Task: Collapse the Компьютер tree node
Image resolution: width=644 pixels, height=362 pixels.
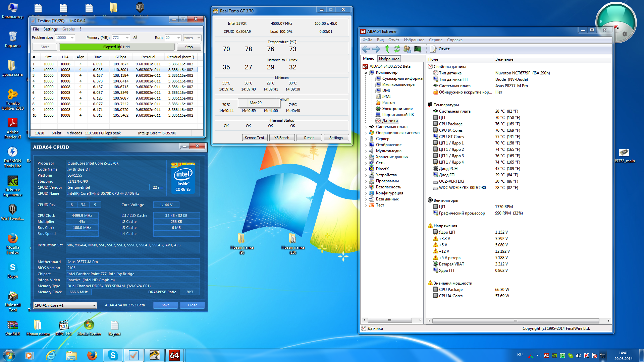Action: [366, 73]
